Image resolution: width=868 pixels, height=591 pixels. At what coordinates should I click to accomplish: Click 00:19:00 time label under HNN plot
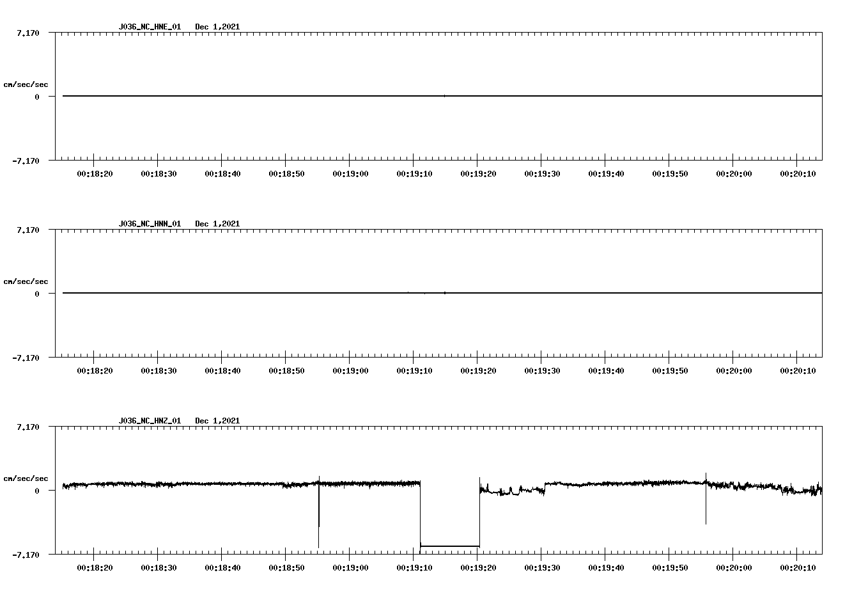tap(350, 371)
